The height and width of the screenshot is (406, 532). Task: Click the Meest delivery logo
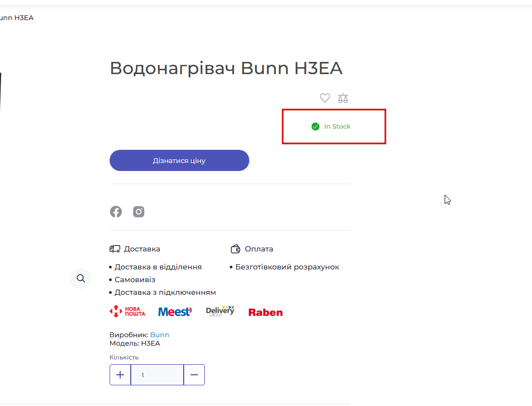175,312
